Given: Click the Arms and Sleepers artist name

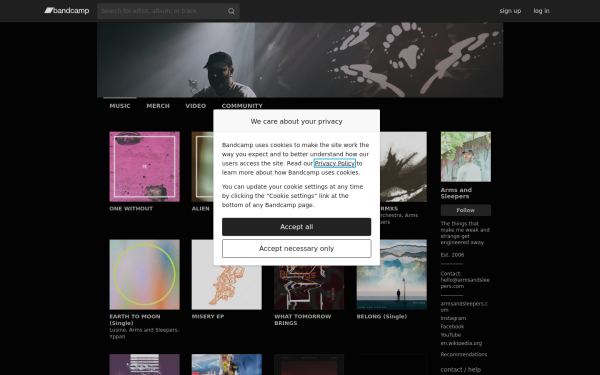Looking at the screenshot, I should pos(456,193).
